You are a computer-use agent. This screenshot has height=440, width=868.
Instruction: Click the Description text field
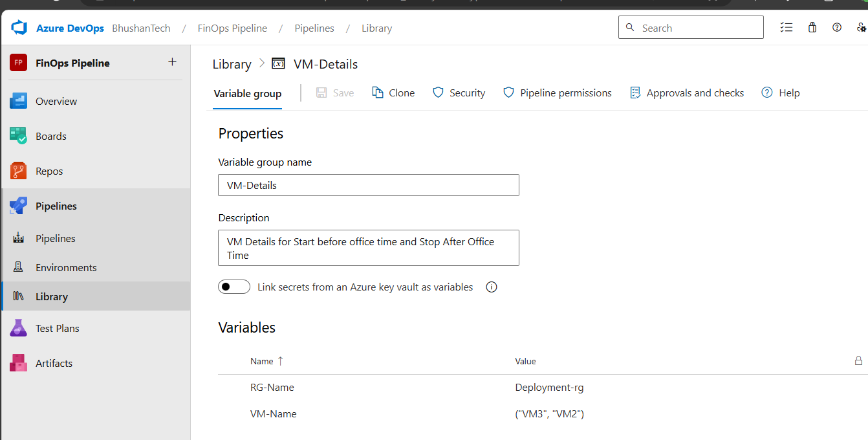pyautogui.click(x=369, y=248)
